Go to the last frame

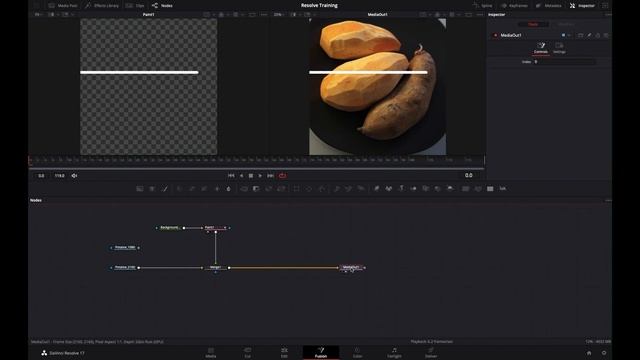point(270,176)
